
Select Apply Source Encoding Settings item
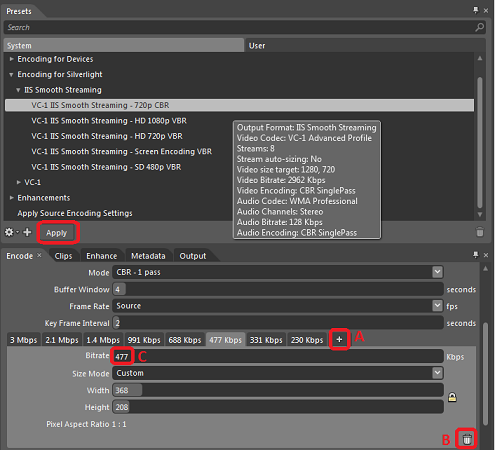(75, 213)
